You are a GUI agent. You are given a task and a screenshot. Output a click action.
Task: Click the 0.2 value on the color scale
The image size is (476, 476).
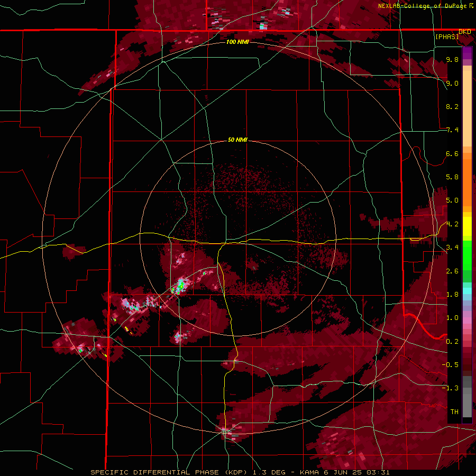[452, 341]
